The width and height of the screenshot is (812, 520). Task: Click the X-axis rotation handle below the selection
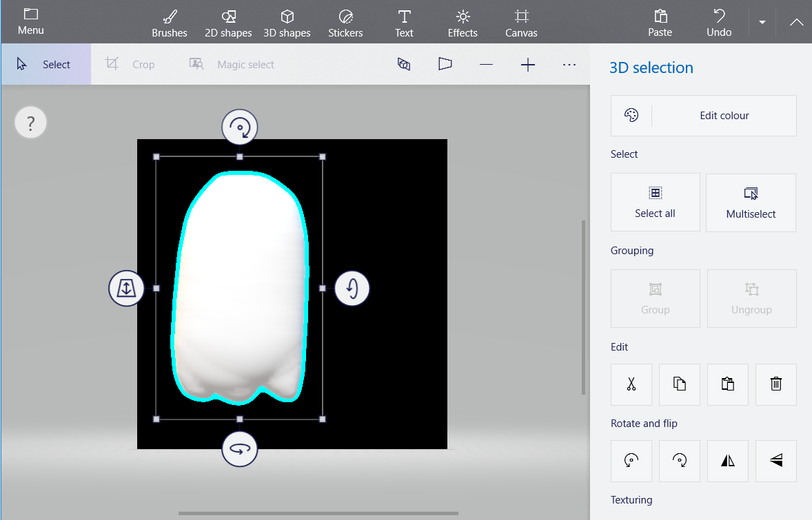[x=240, y=449]
